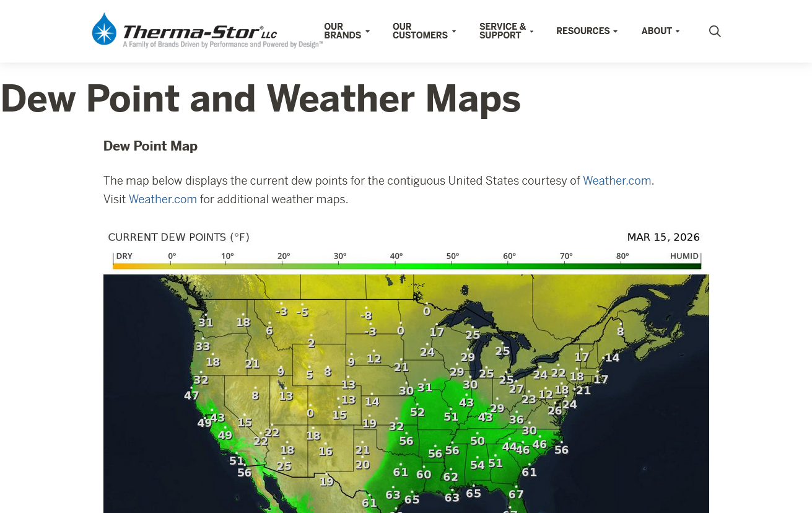Expand the arrow beside Service & Support
This screenshot has height=513, width=812.
(531, 32)
